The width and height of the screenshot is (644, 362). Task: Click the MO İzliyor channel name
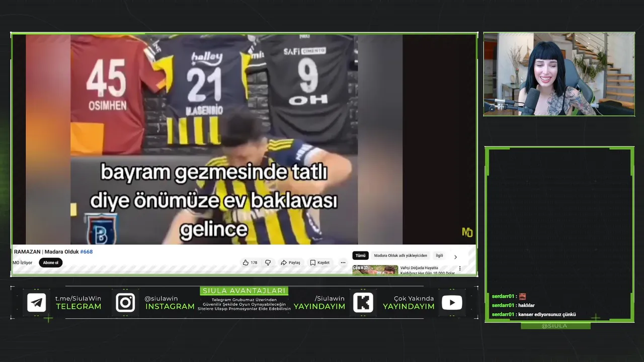pyautogui.click(x=23, y=262)
